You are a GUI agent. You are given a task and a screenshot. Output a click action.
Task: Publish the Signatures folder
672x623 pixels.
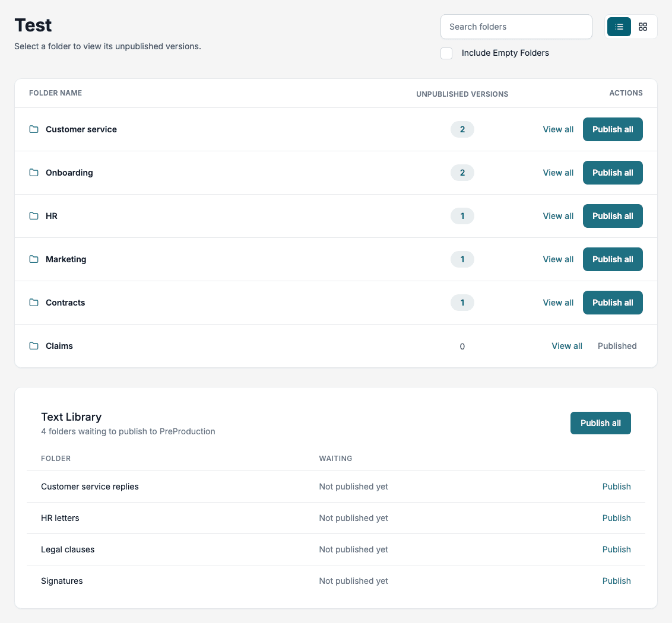click(x=616, y=581)
